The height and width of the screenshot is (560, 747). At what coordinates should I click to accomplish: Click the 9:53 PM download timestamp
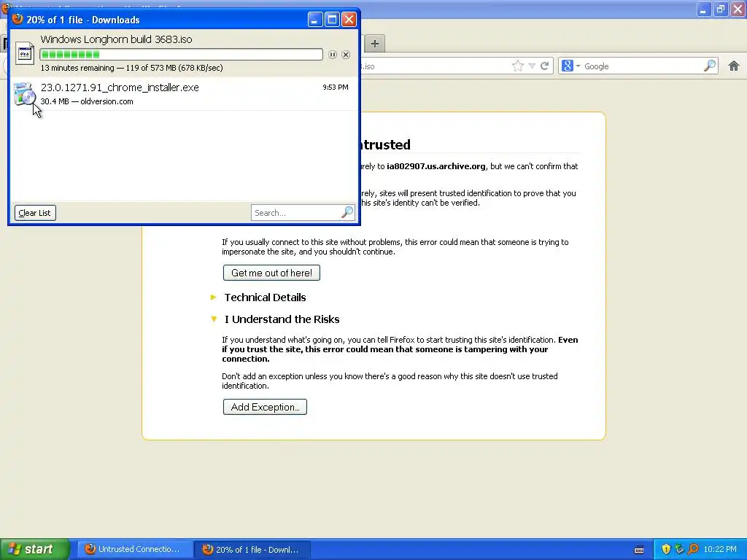(x=336, y=87)
